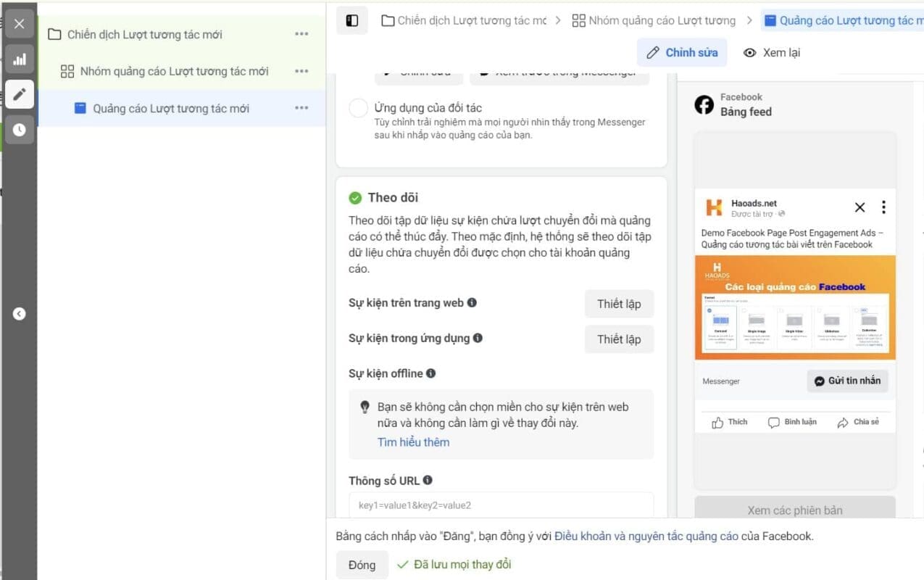Open the history clock icon in sidebar
The width and height of the screenshot is (924, 580).
(x=20, y=130)
